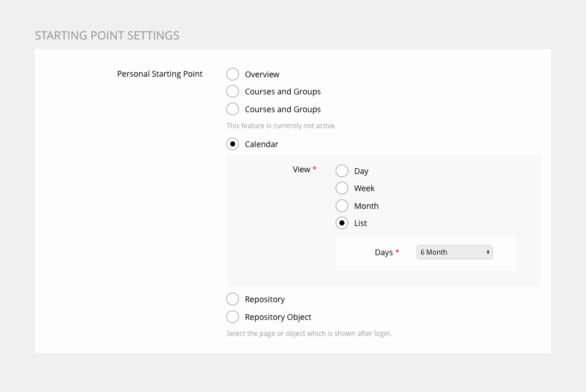This screenshot has width=586, height=392.
Task: Choose the Repository radio button
Action: pyautogui.click(x=233, y=299)
